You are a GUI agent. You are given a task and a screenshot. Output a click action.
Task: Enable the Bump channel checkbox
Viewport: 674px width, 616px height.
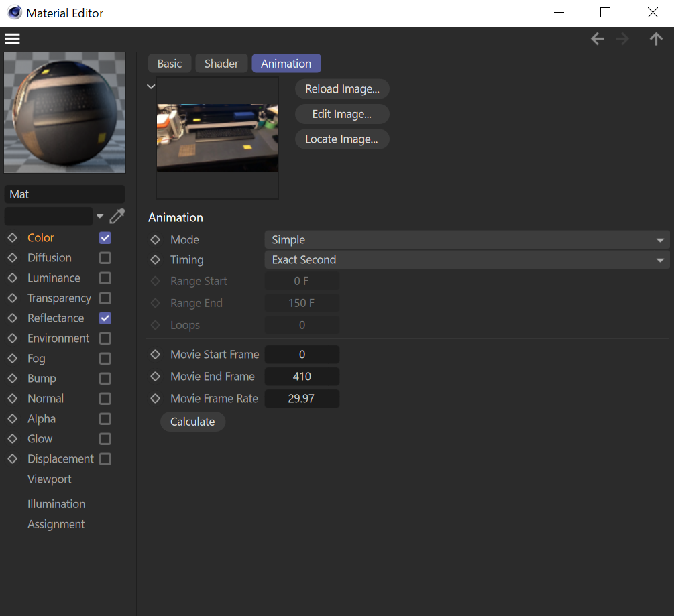pyautogui.click(x=105, y=379)
